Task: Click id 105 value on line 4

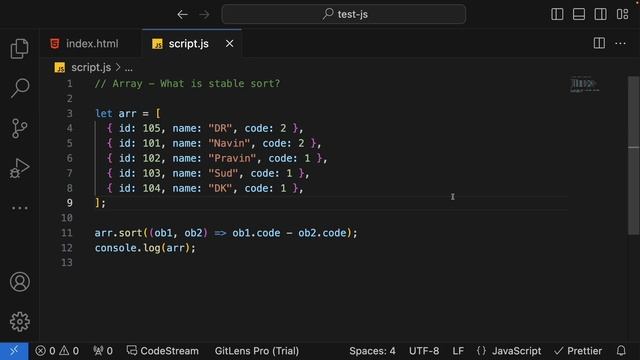Action: pyautogui.click(x=151, y=129)
